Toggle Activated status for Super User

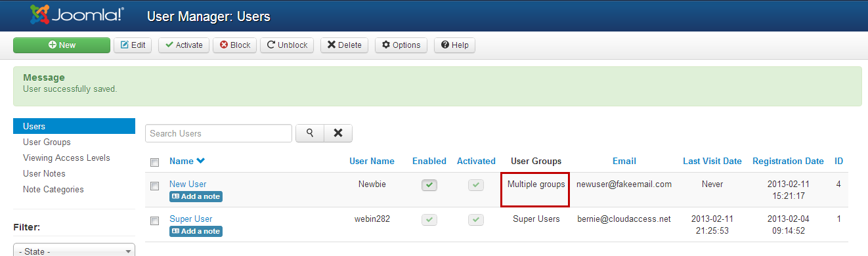[x=476, y=219]
